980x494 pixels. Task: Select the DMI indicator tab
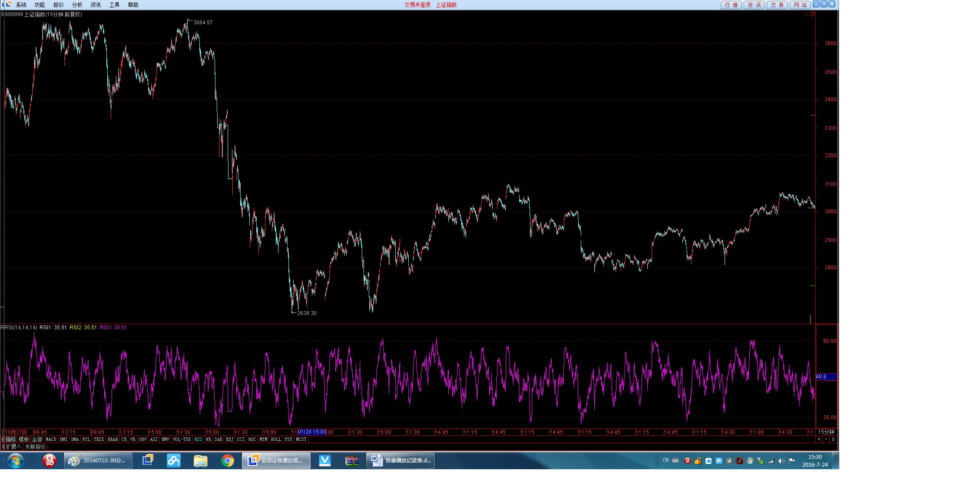(63, 439)
